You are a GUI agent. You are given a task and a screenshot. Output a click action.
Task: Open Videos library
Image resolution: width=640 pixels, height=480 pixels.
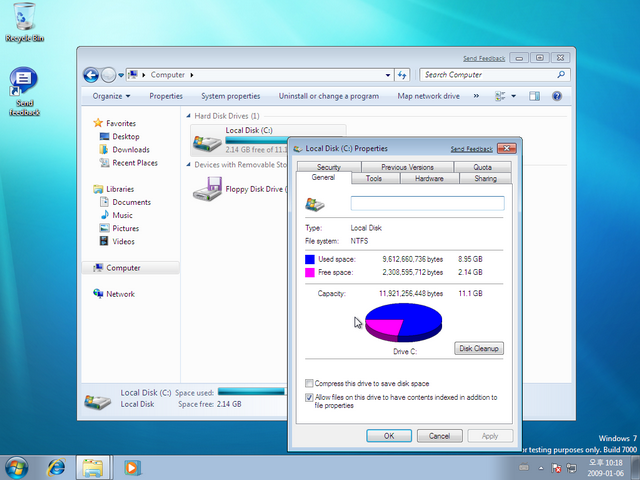click(117, 241)
